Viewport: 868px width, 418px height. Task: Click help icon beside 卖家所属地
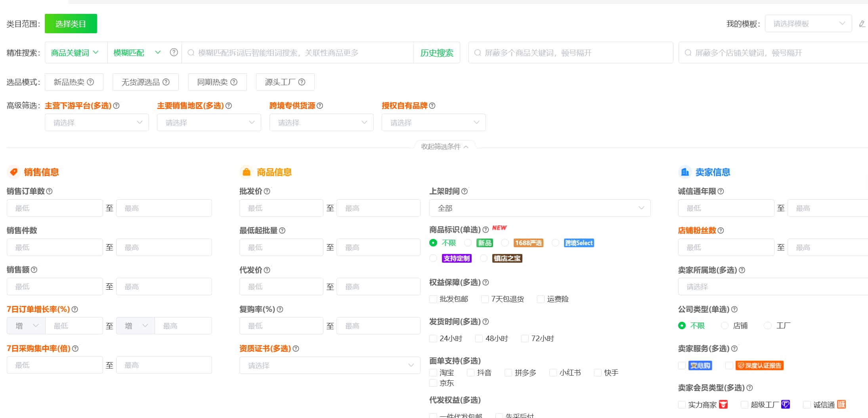click(742, 270)
